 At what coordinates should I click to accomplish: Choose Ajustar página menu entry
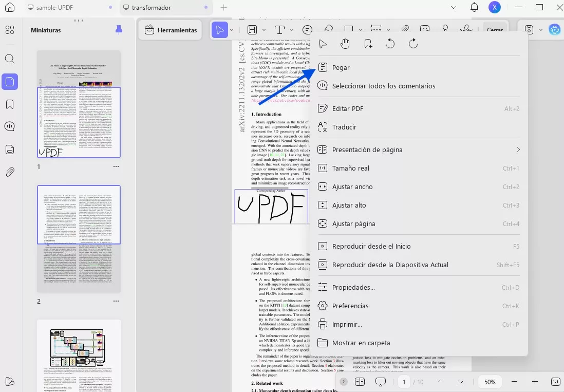tap(419, 223)
